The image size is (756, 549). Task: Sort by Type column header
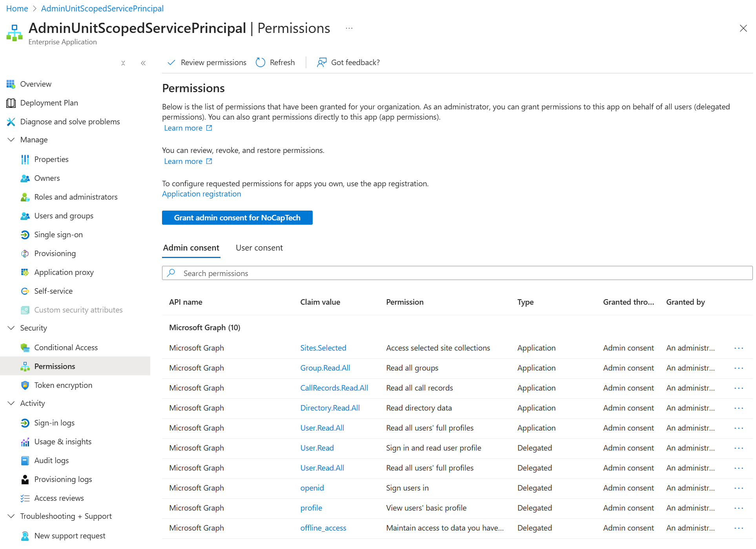tap(525, 302)
